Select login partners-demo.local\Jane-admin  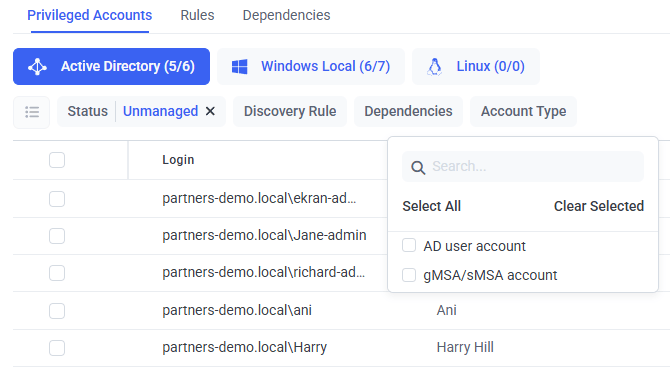click(264, 235)
